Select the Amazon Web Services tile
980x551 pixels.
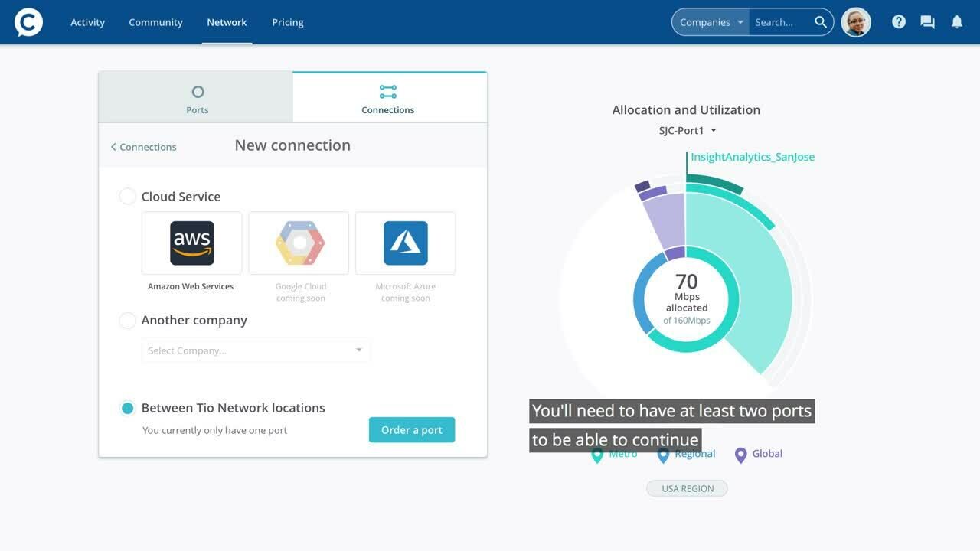click(191, 243)
